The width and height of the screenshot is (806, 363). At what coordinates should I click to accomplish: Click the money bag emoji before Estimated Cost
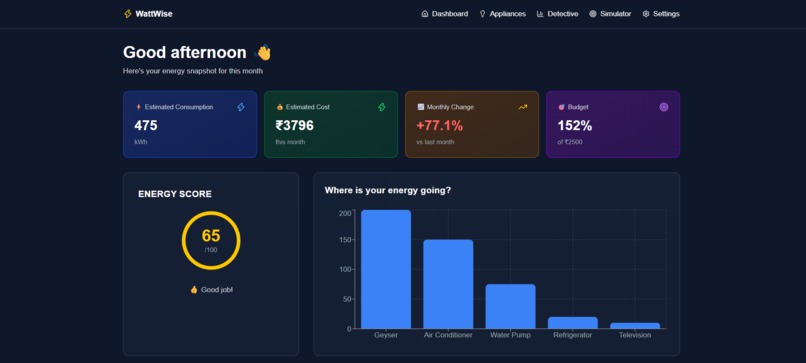point(280,107)
